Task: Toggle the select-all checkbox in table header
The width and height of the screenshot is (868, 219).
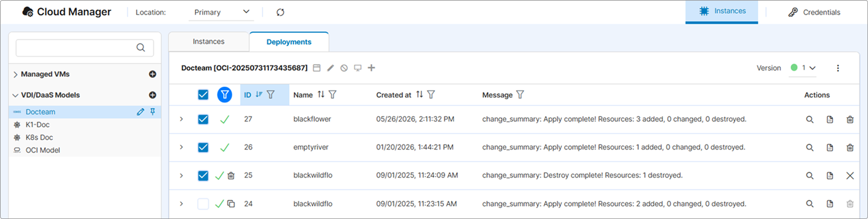Action: pyautogui.click(x=203, y=94)
